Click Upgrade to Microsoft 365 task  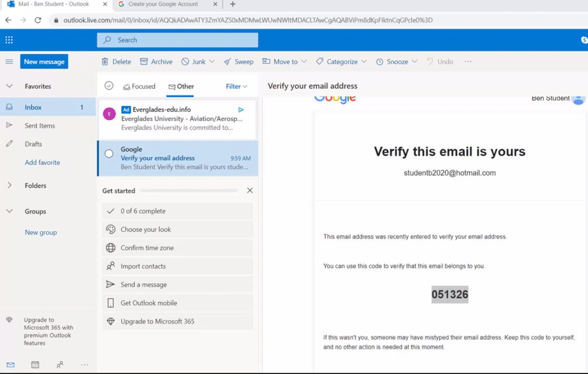(x=178, y=321)
